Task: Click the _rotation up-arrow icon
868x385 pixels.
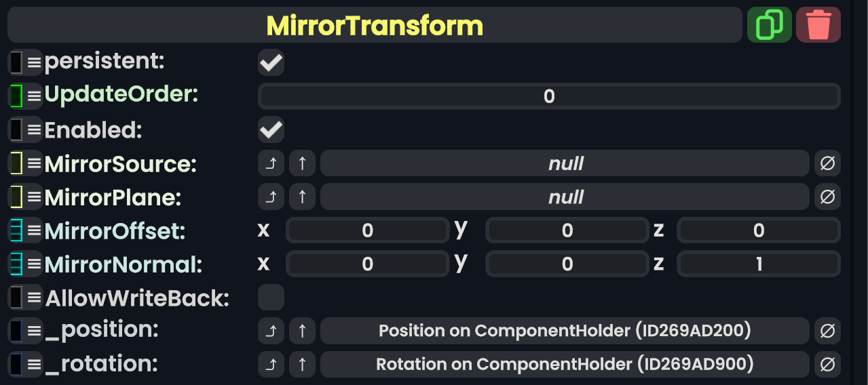Action: (x=302, y=365)
